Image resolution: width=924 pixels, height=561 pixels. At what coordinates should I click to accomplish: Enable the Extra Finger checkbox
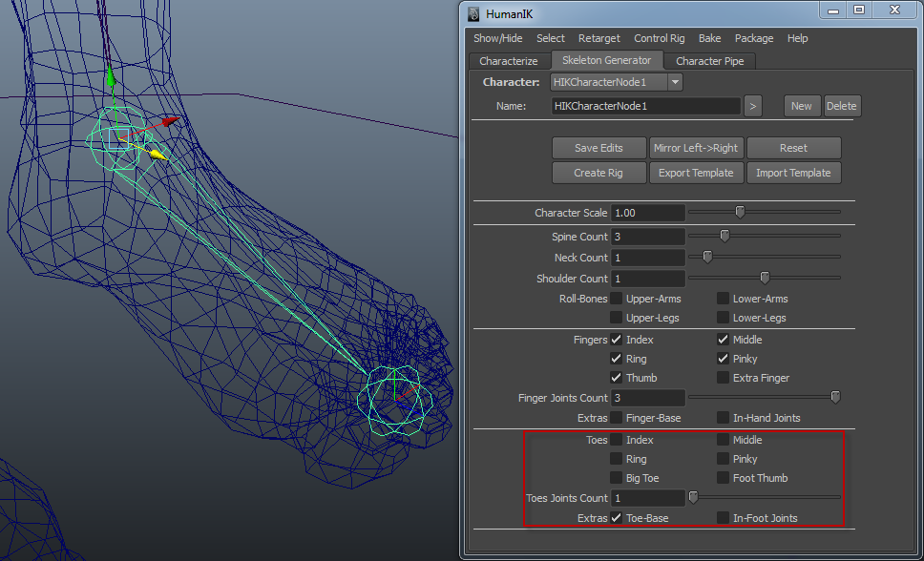[x=724, y=378]
